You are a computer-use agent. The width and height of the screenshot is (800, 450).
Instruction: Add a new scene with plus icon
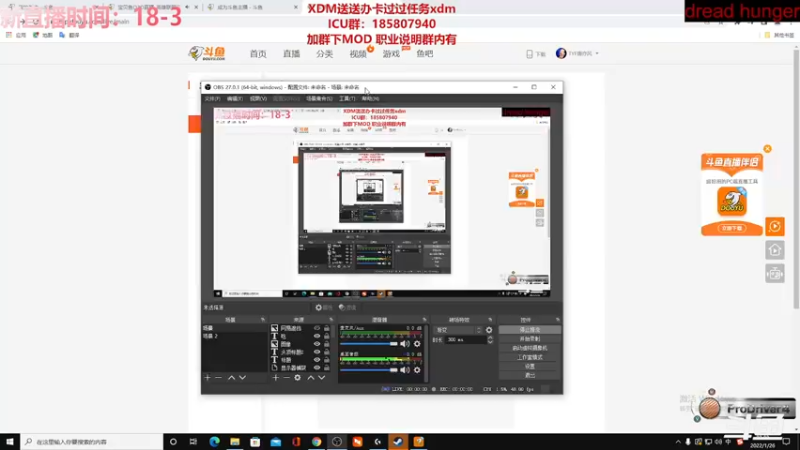click(208, 378)
